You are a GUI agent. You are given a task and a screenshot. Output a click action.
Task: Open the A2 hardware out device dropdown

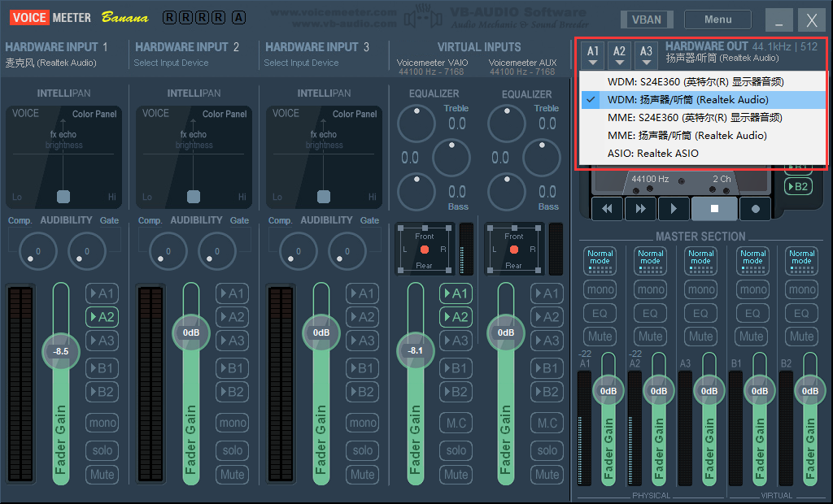(x=619, y=55)
